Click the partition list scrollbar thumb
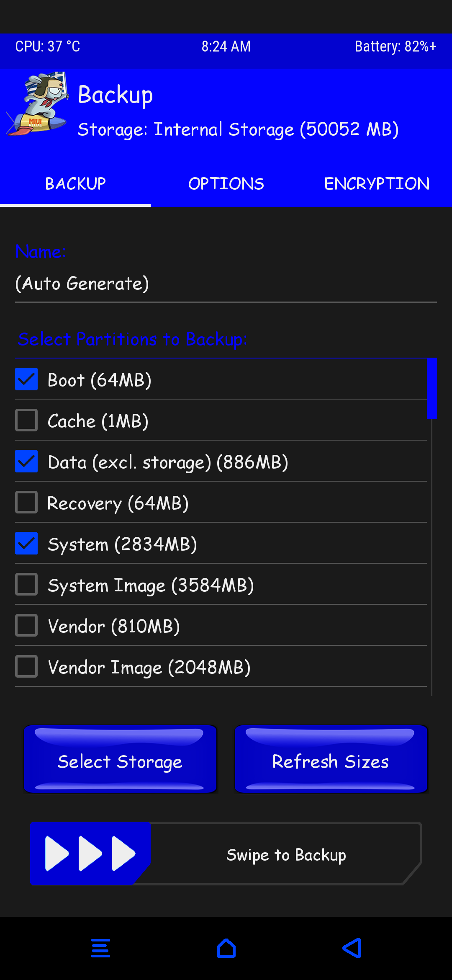 (x=431, y=388)
